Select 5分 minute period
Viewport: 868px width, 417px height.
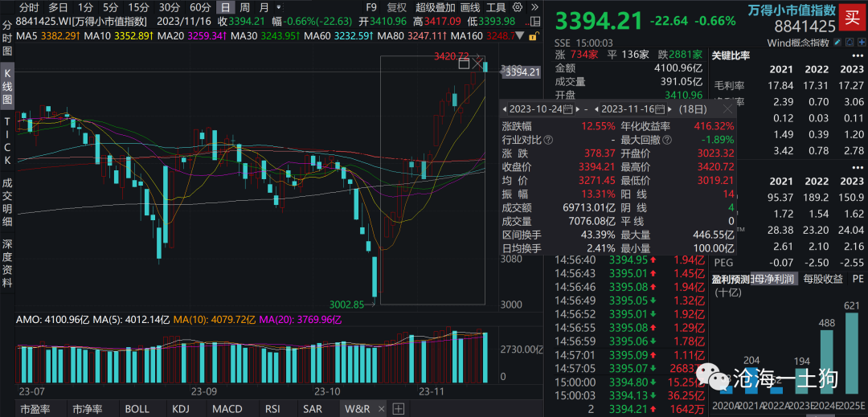click(111, 8)
